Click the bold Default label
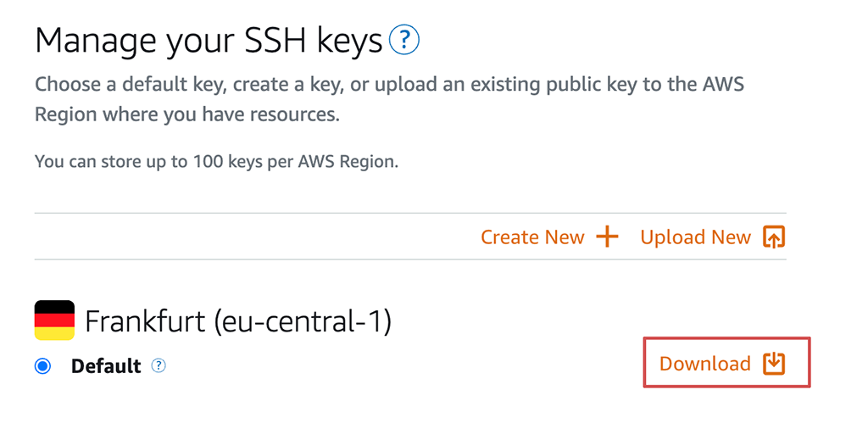The width and height of the screenshot is (868, 440). tap(106, 366)
